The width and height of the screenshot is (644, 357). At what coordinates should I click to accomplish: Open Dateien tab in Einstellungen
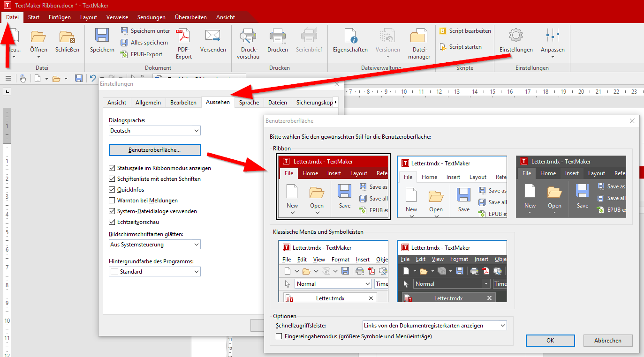point(278,102)
